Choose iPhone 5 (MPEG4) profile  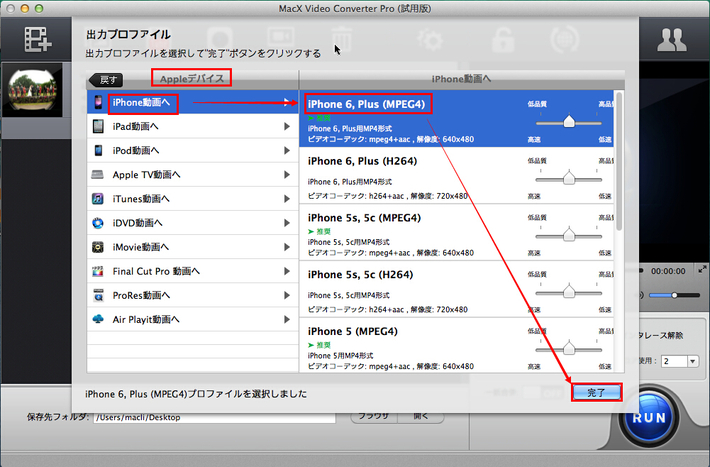pos(456,345)
